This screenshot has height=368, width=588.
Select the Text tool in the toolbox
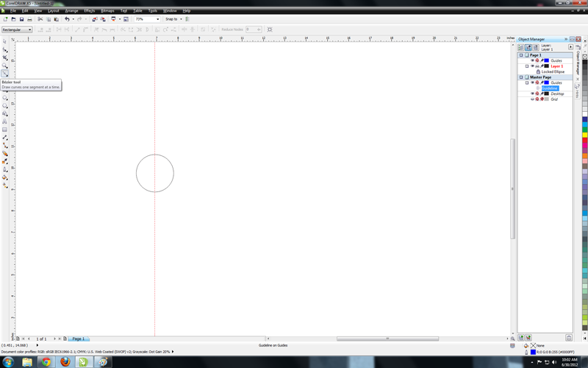(x=5, y=121)
